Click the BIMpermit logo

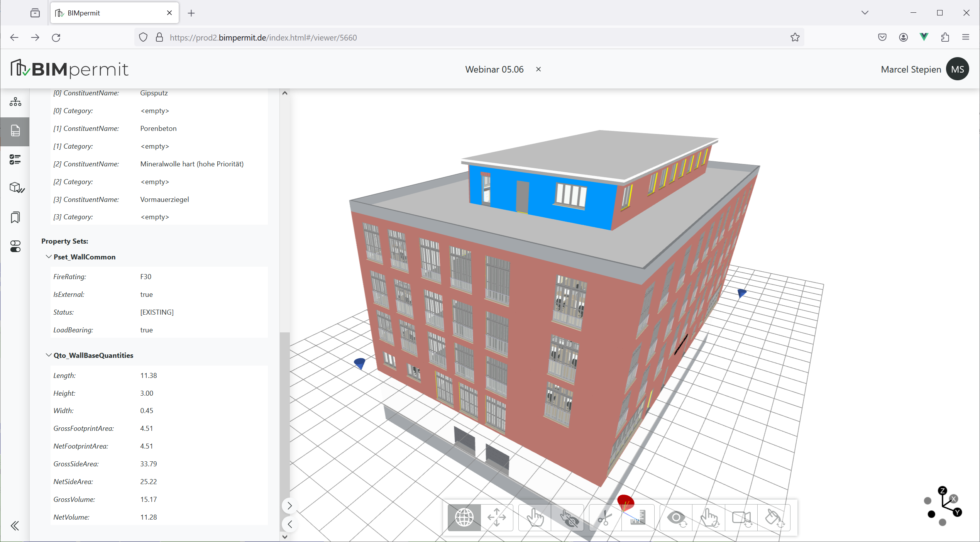point(69,69)
